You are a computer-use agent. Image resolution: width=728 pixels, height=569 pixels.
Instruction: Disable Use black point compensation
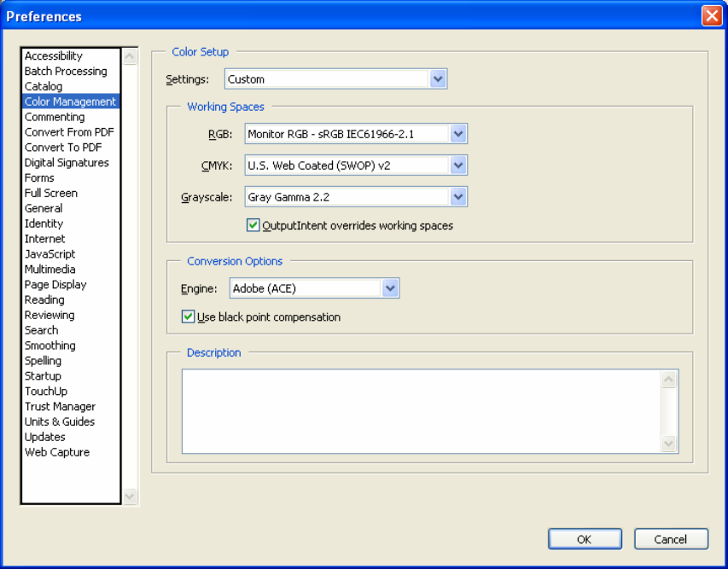point(189,317)
